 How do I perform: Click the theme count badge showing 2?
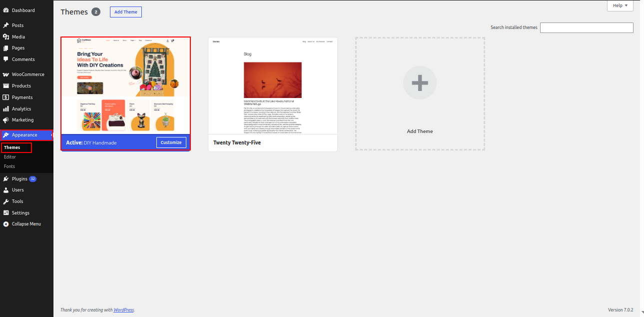pyautogui.click(x=96, y=12)
